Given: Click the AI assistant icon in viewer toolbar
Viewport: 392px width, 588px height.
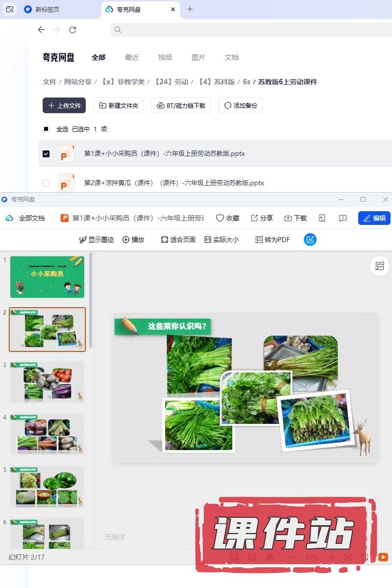Looking at the screenshot, I should pyautogui.click(x=310, y=240).
